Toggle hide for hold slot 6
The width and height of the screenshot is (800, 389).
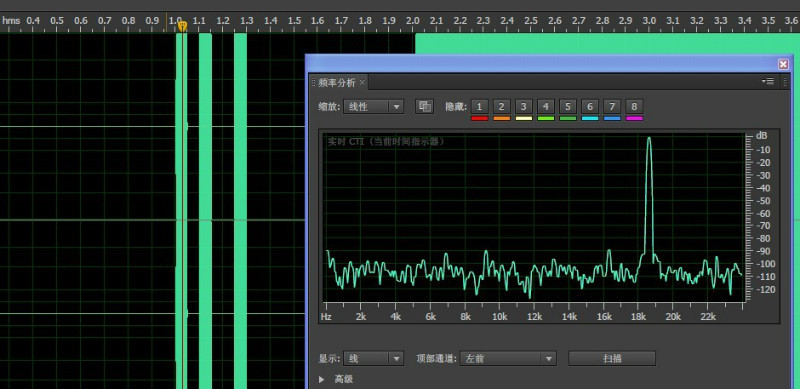[x=590, y=107]
